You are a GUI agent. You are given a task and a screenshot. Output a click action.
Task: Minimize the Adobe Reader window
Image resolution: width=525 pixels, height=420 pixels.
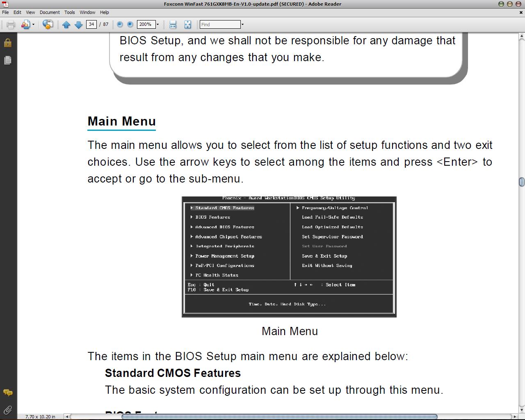point(501,4)
